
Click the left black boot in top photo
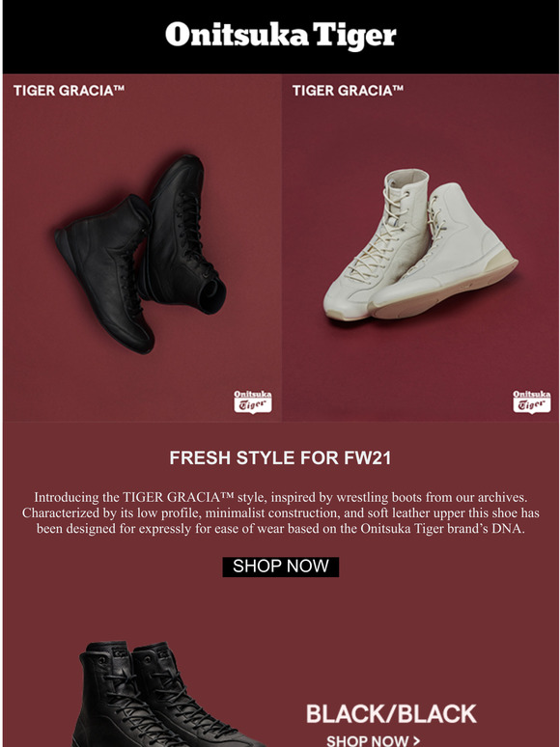[x=104, y=273]
